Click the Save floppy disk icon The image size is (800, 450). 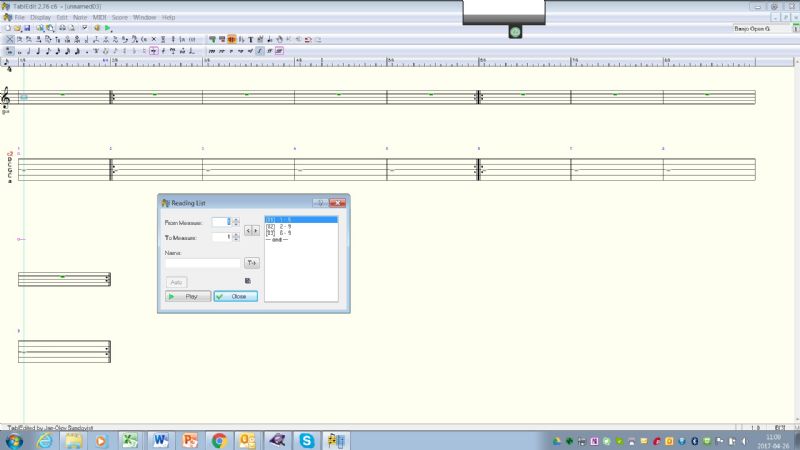pyautogui.click(x=25, y=28)
